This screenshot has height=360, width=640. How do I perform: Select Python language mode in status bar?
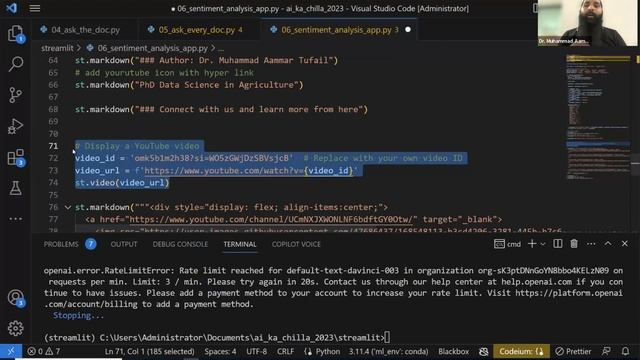(327, 351)
